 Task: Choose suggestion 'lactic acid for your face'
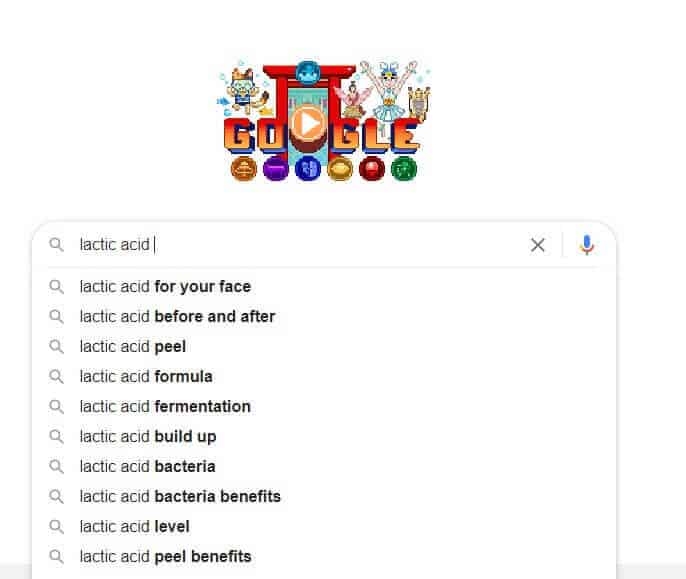pos(324,287)
